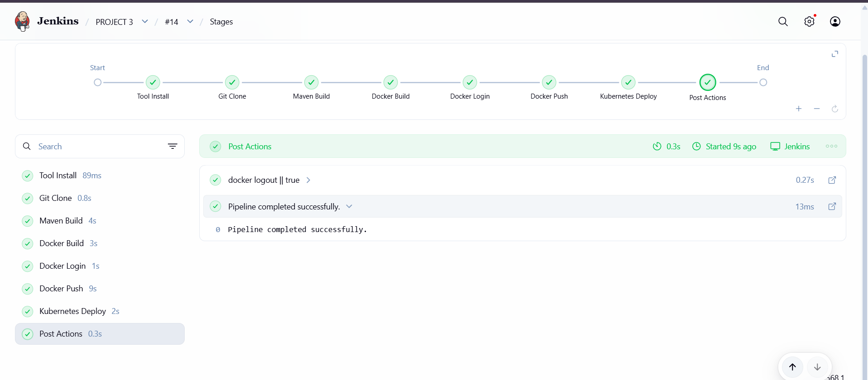Viewport: 868px width, 380px height.
Task: Click the Jenkins home logo link
Action: [x=47, y=21]
